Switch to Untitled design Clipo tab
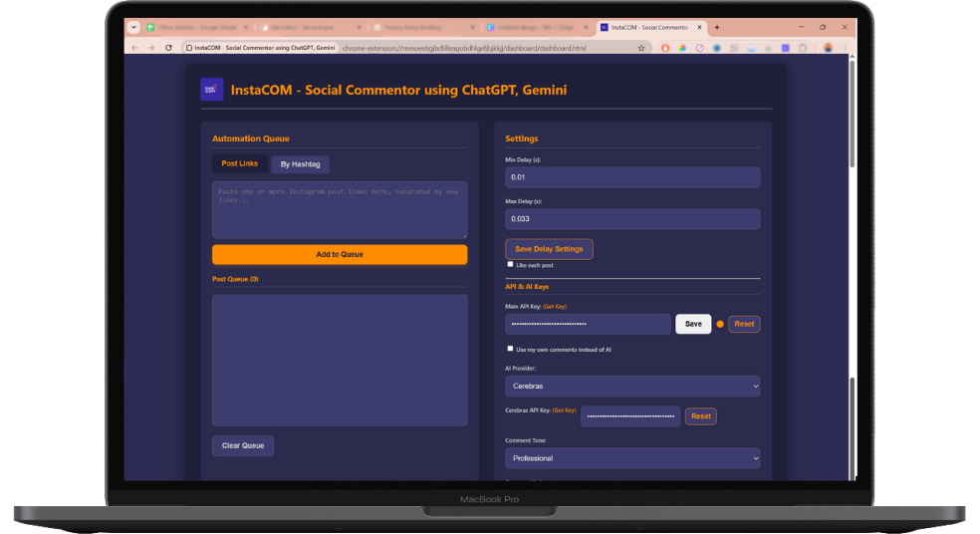980x534 pixels. pyautogui.click(x=538, y=28)
